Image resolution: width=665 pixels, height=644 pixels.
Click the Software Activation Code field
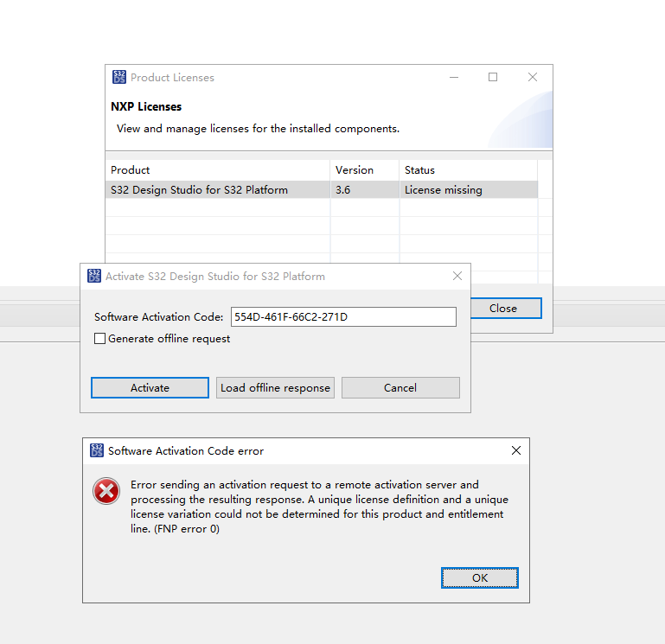coord(343,316)
